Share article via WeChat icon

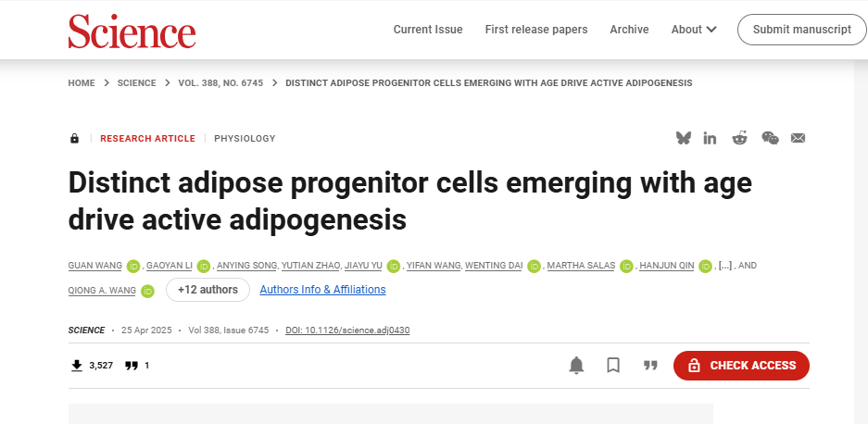pos(770,138)
